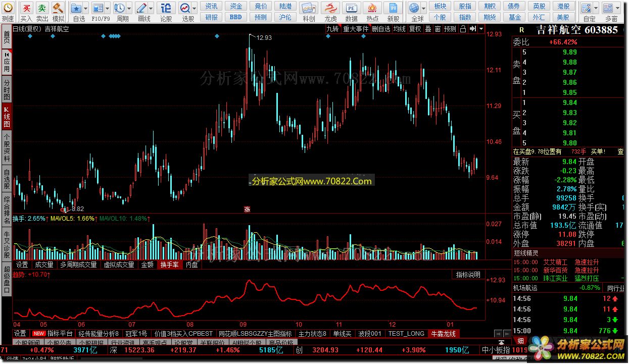Click the 港股 Hong Kong stocks button

tap(563, 6)
